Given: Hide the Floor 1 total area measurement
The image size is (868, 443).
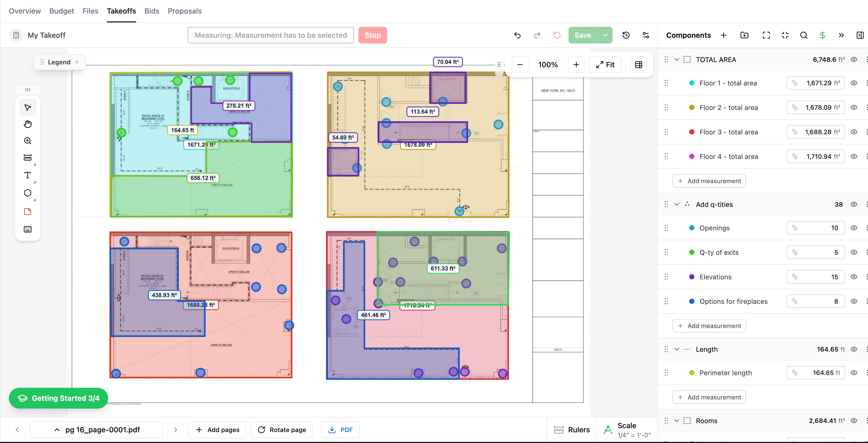Looking at the screenshot, I should pyautogui.click(x=854, y=83).
